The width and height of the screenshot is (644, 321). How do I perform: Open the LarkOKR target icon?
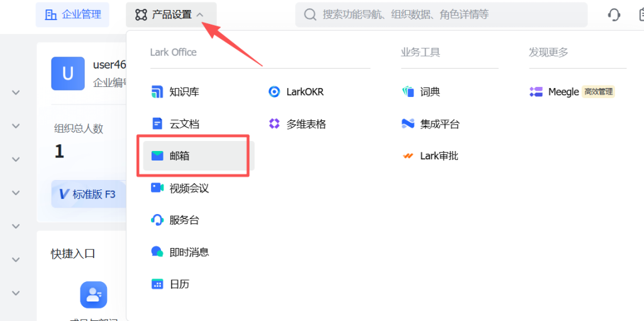(274, 92)
